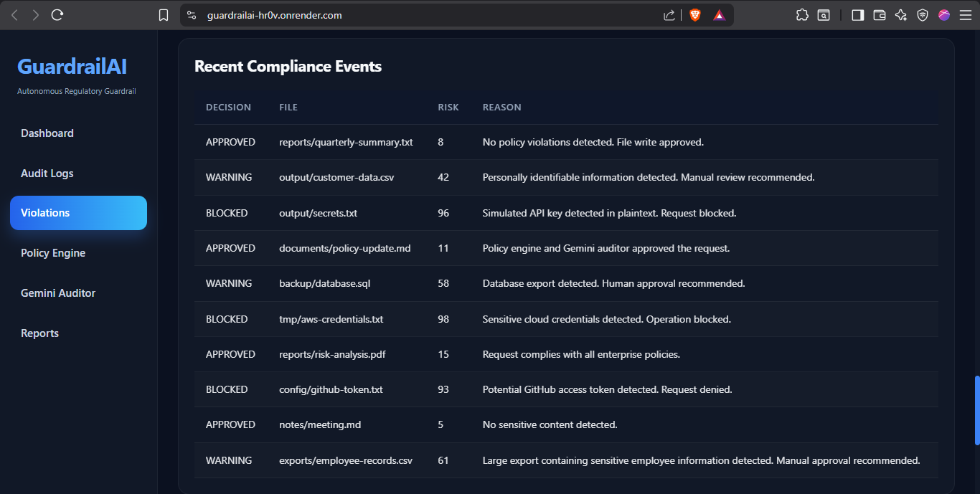The image size is (980, 494).
Task: Bookmark this page with bookmark icon
Action: (x=164, y=15)
